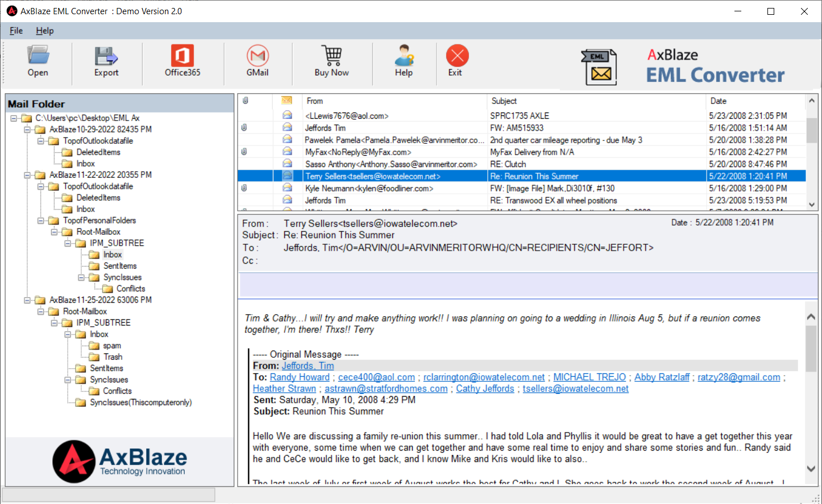Click the Buy Now shopping cart icon
Screen dimensions: 822x504
pos(332,55)
